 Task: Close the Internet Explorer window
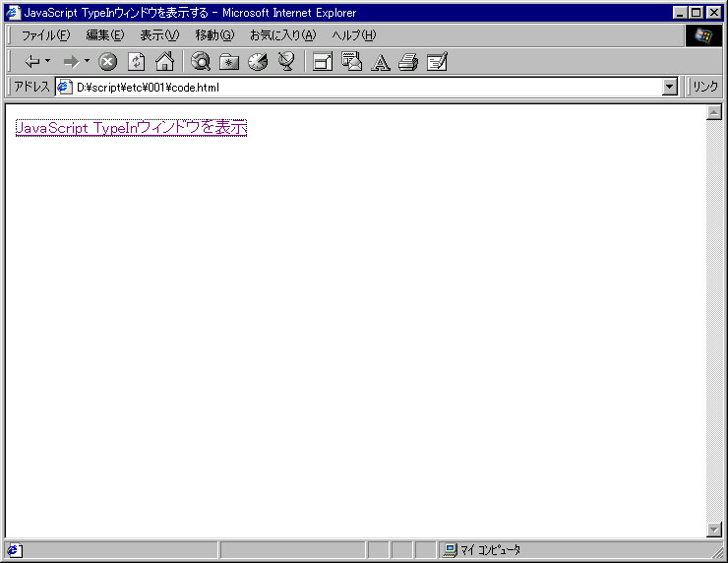713,13
